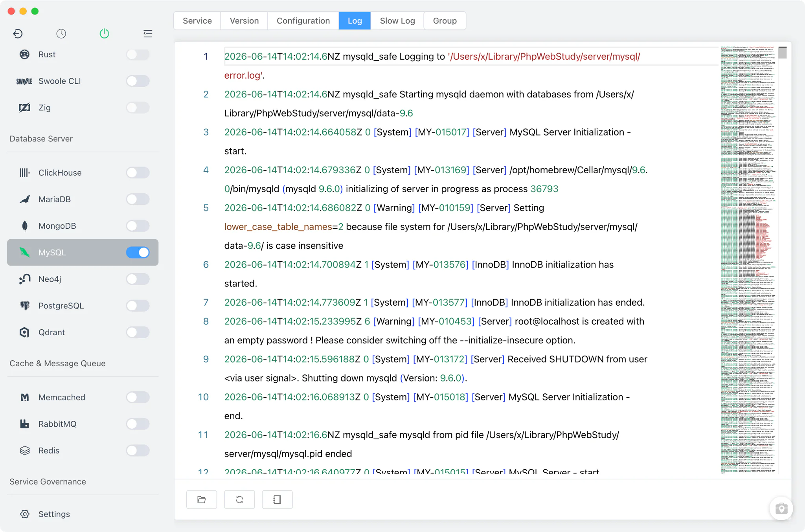Screen dimensions: 805x532
Task: Click the floating screenshot camera button
Action: [781, 508]
